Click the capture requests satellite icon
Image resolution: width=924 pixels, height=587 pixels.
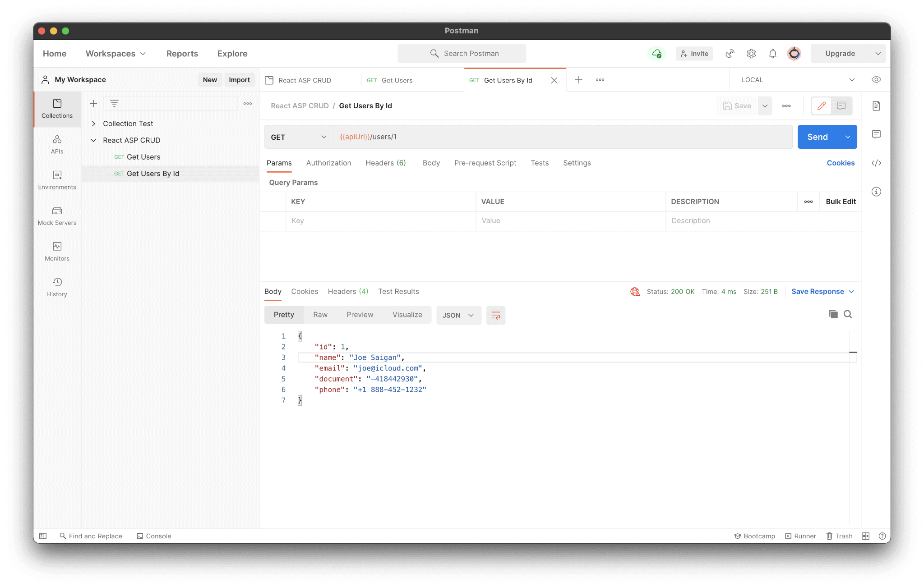[730, 54]
